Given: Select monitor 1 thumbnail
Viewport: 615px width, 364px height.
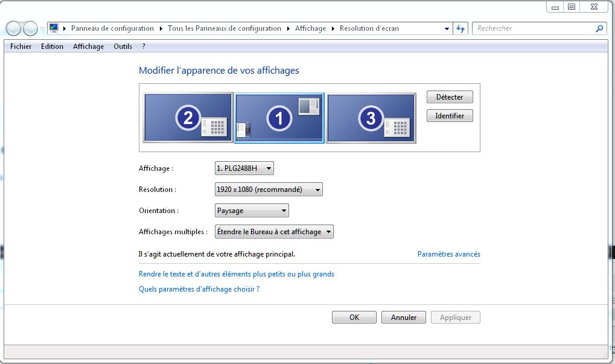Looking at the screenshot, I should tap(279, 118).
